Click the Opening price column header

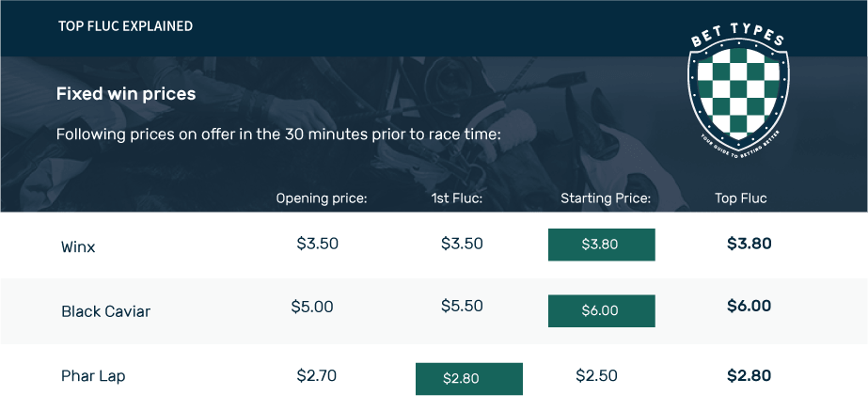322,198
